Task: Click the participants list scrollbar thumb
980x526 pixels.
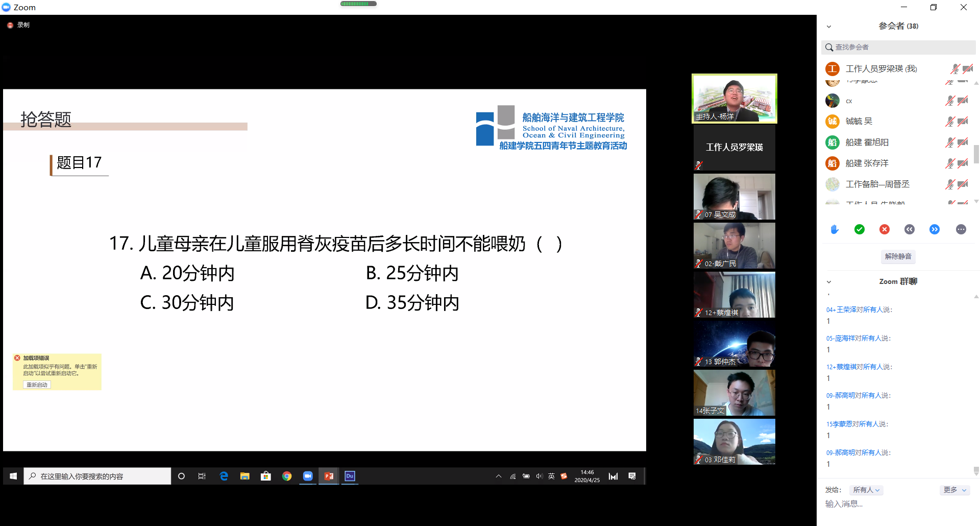Action: tap(976, 154)
